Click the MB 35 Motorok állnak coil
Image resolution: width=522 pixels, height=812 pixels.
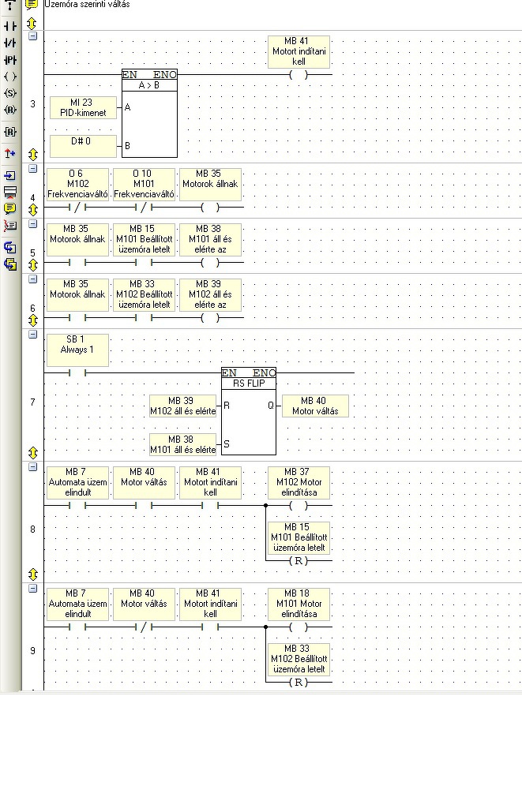pos(210,207)
